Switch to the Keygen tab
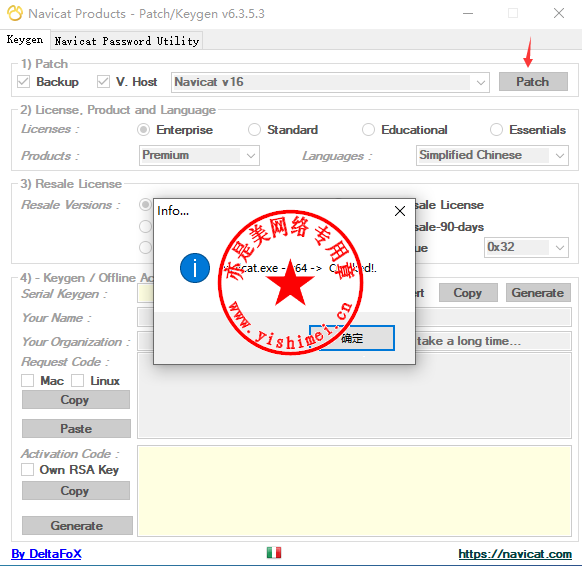The image size is (582, 566). (25, 40)
